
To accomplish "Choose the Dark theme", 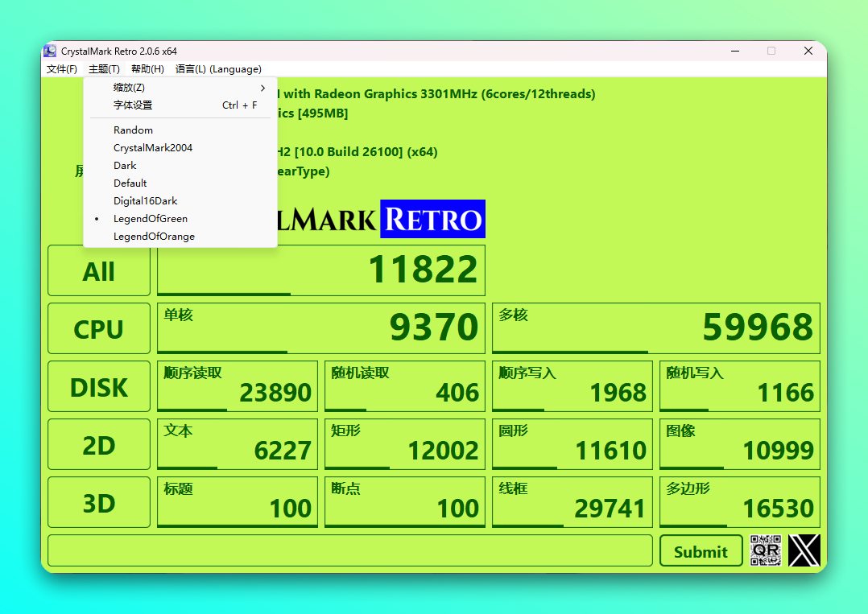I will (125, 166).
